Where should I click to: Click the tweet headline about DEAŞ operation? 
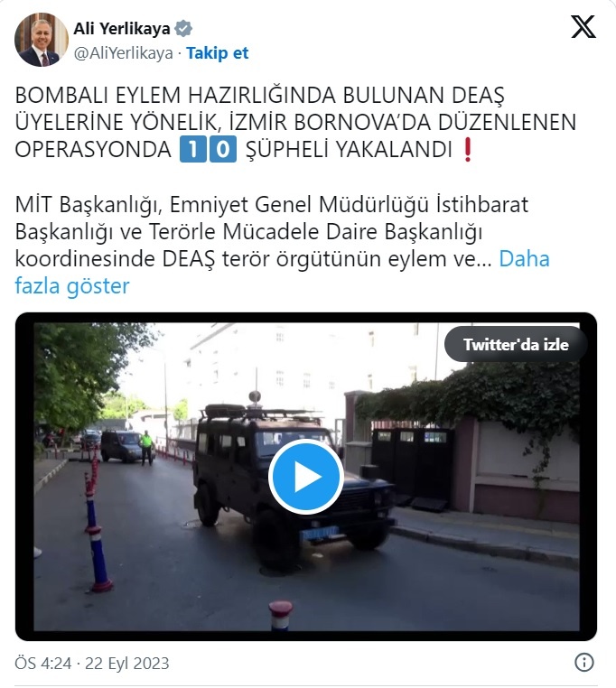point(295,123)
